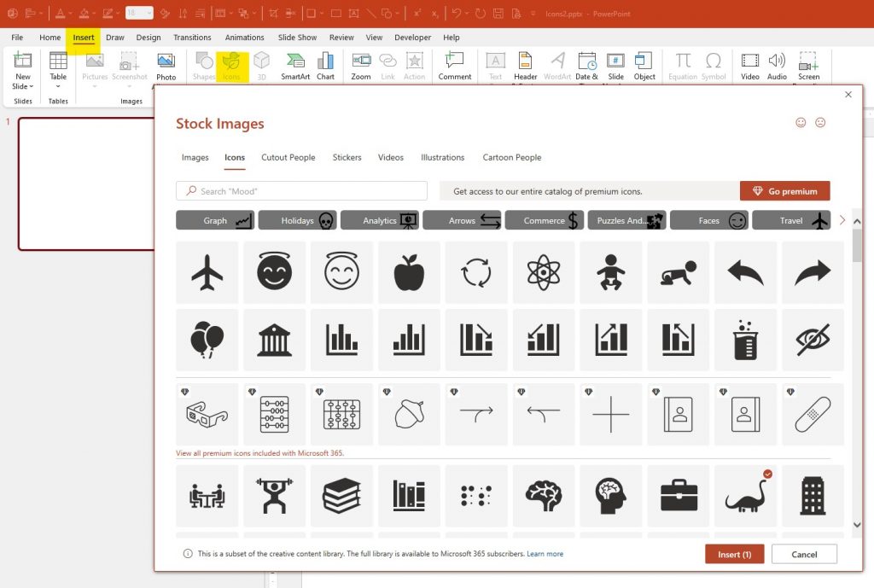Click the SmartArt ribbon icon
Screen dimensions: 874x588
coord(295,66)
